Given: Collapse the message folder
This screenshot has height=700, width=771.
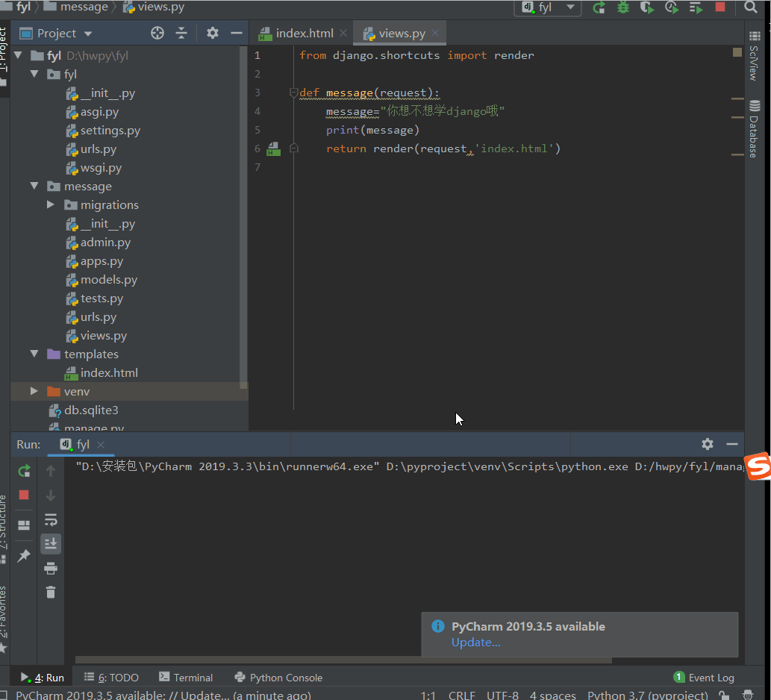Looking at the screenshot, I should 34,186.
